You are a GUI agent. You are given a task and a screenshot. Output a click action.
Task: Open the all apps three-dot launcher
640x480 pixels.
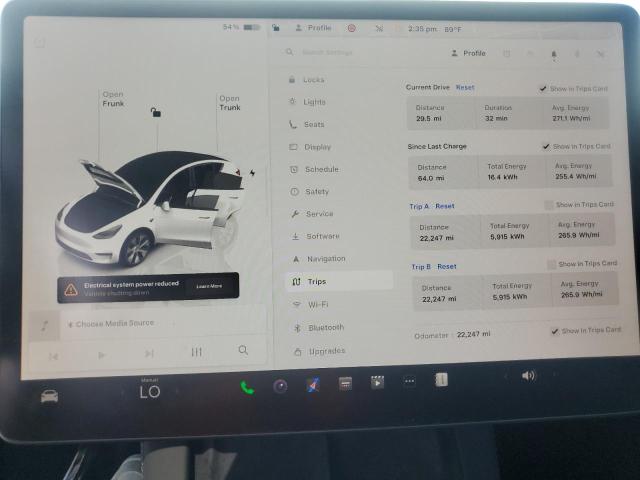(409, 381)
